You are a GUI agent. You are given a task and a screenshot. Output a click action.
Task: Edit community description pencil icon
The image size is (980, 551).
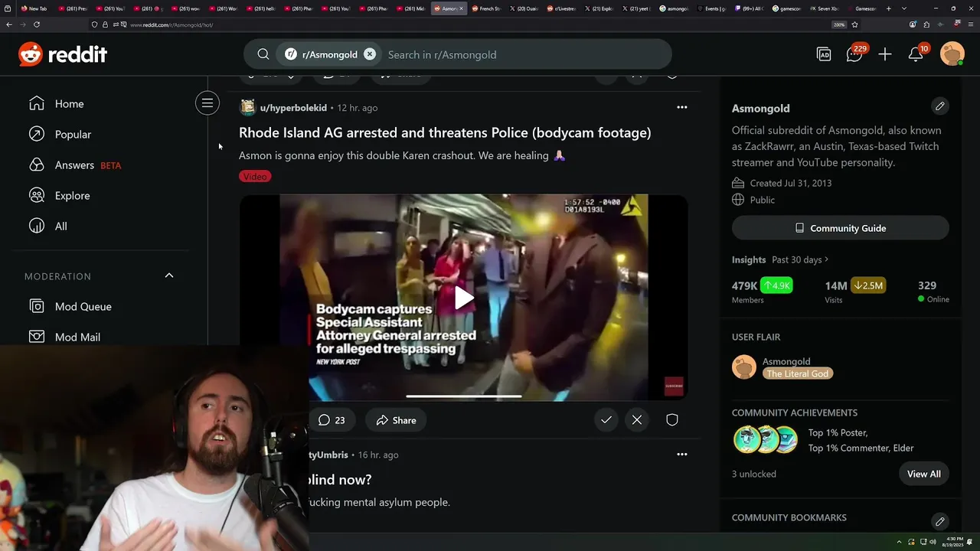click(x=940, y=106)
